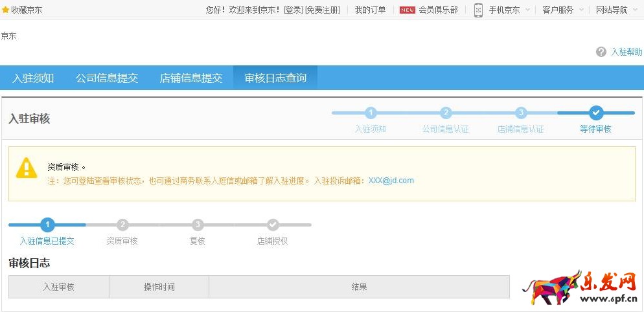Click the checkmark circle above 店铺授权
The height and width of the screenshot is (312, 644).
click(x=273, y=225)
